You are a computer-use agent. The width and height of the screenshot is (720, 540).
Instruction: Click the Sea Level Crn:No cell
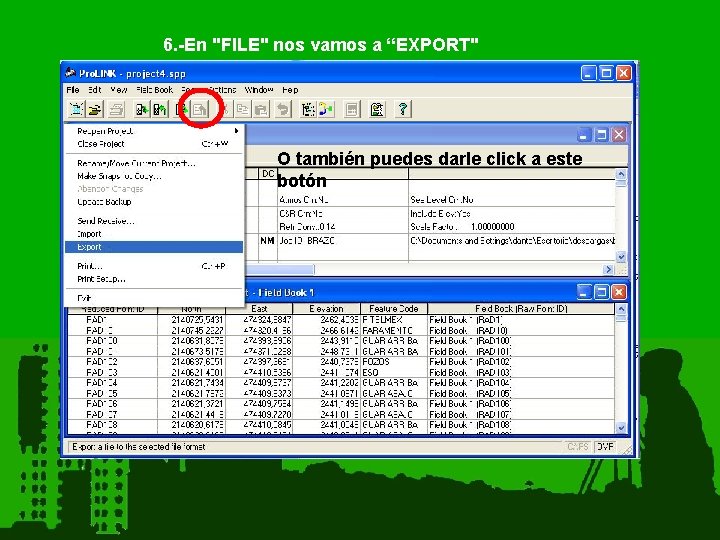[512, 200]
